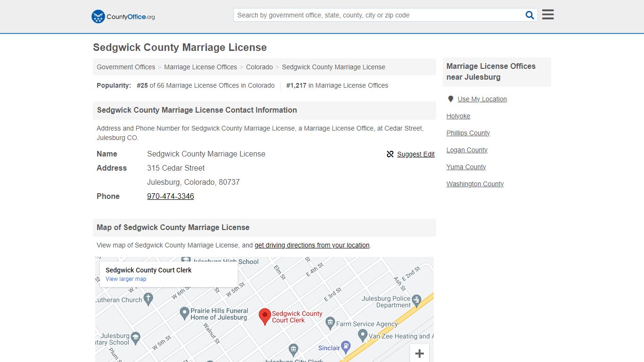Image resolution: width=644 pixels, height=362 pixels.
Task: Select the address text 315 Cedar Street
Action: 176,168
